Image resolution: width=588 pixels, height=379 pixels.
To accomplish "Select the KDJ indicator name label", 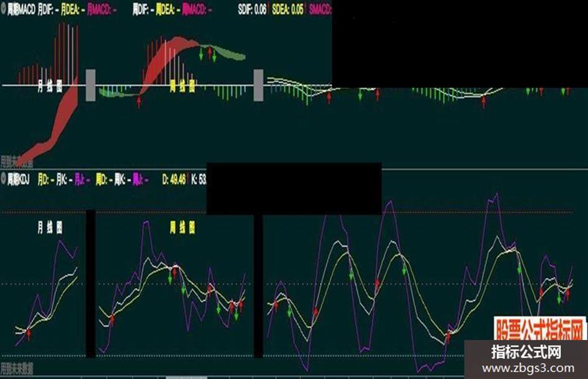I will click(x=18, y=179).
